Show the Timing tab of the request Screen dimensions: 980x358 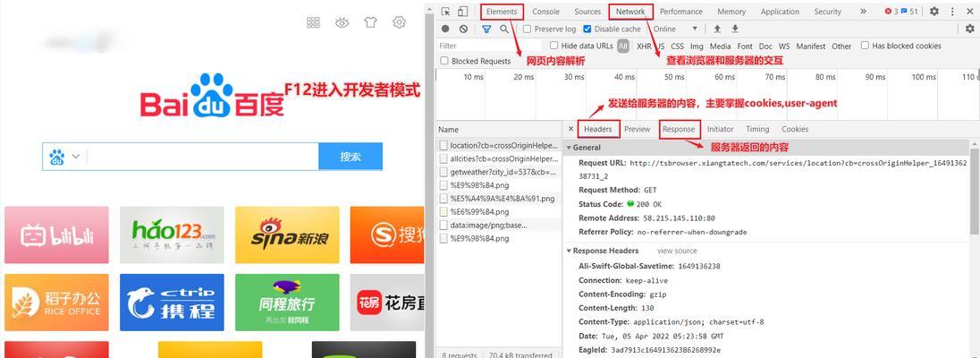tap(757, 129)
